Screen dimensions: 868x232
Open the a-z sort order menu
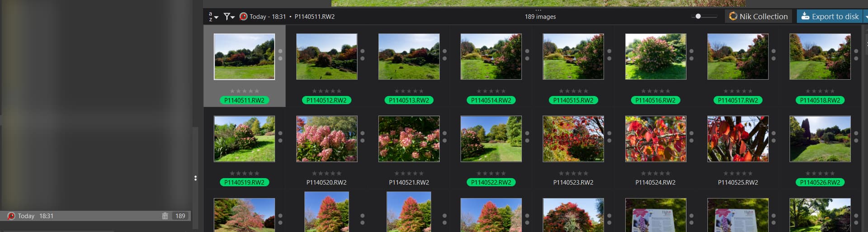[x=213, y=17]
